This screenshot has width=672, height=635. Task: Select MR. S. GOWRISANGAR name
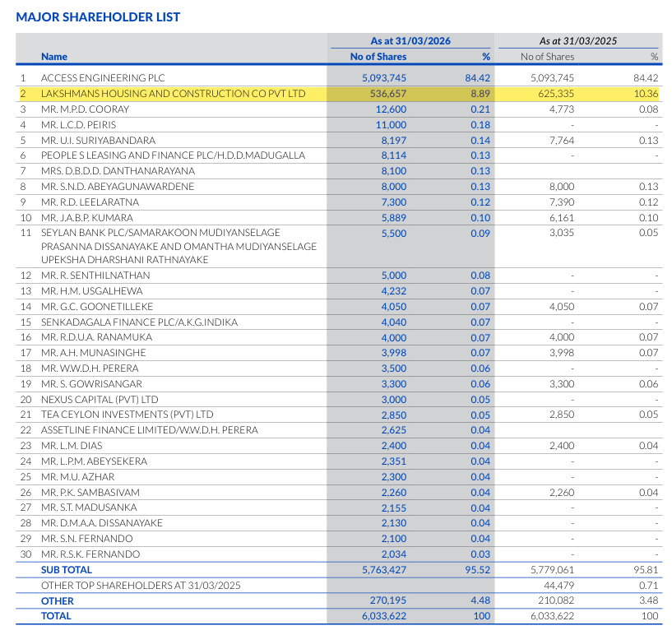[91, 384]
